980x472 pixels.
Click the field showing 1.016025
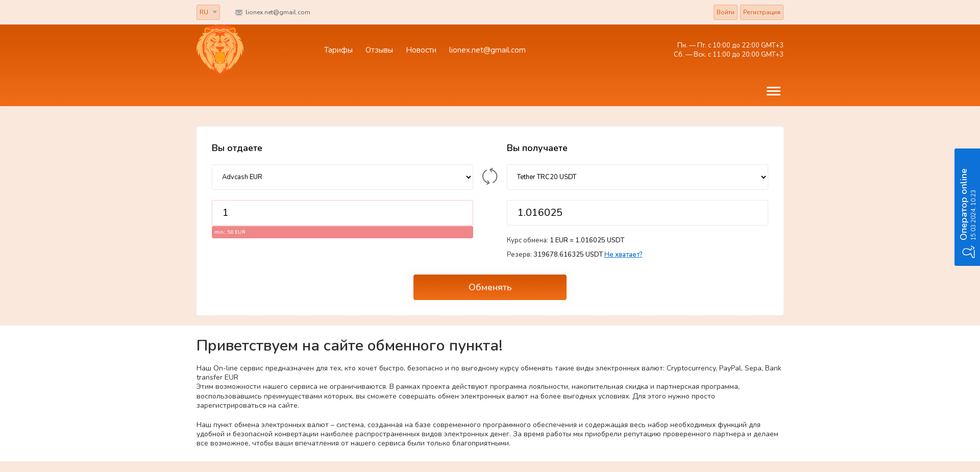637,212
